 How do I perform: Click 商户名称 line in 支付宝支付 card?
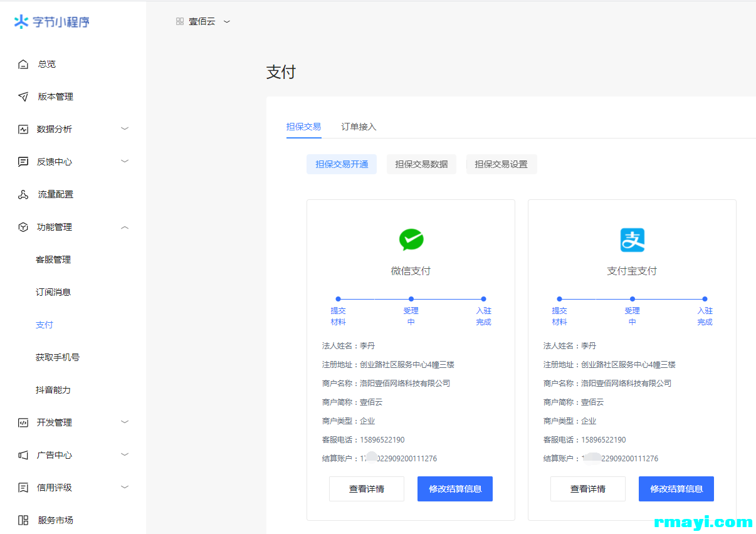[607, 383]
